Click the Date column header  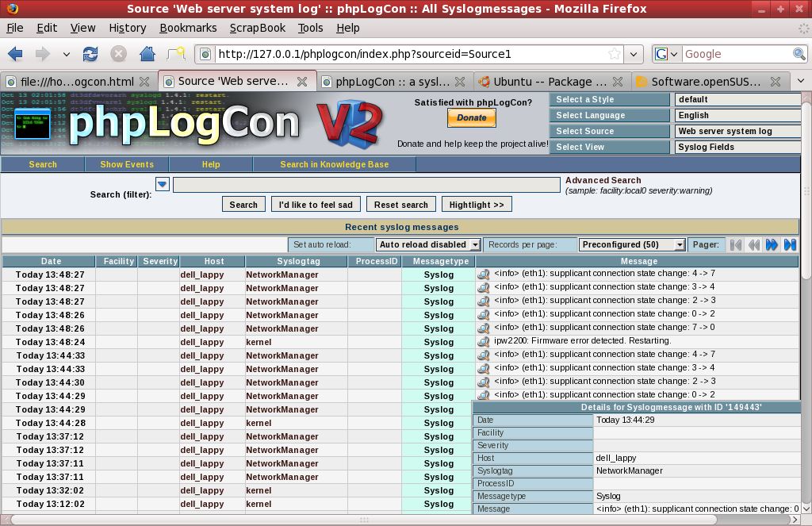pos(51,261)
